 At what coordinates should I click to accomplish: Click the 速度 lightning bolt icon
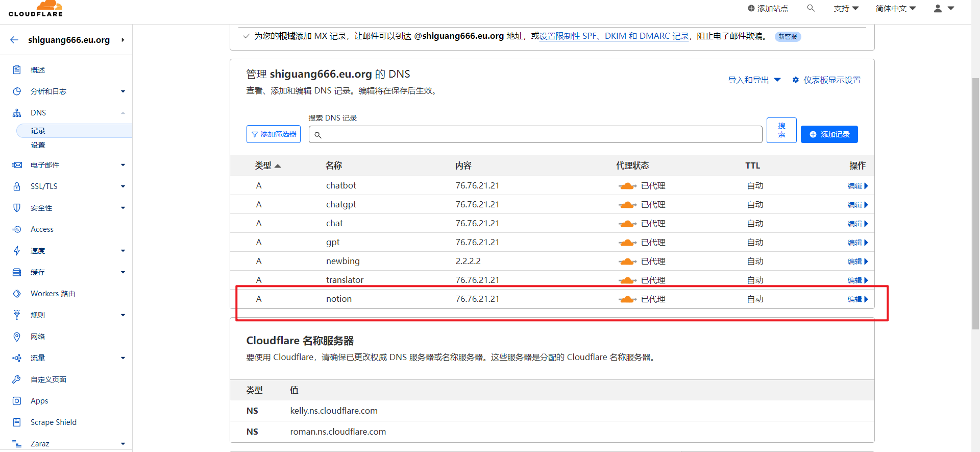(x=17, y=251)
